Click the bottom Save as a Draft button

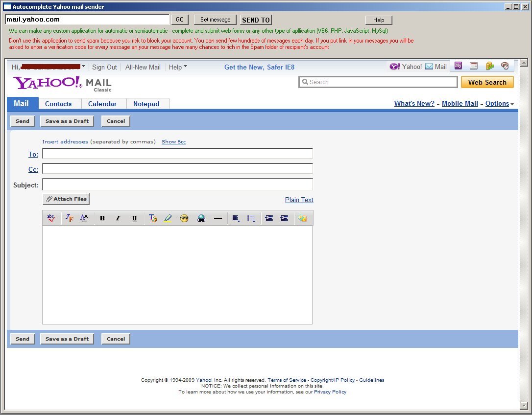pyautogui.click(x=67, y=339)
